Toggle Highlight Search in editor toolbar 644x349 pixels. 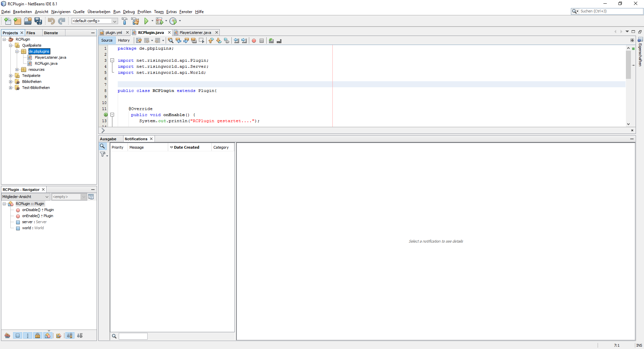[x=194, y=41]
